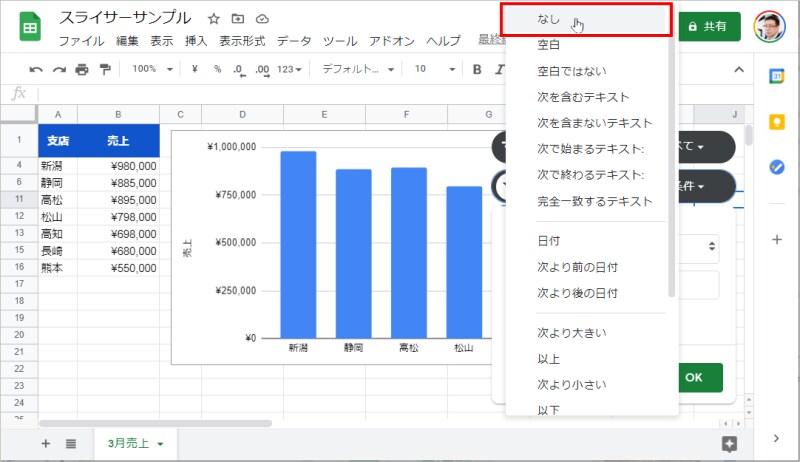Viewport: 800px width, 462px height.
Task: Add a new sheet
Action: click(46, 444)
